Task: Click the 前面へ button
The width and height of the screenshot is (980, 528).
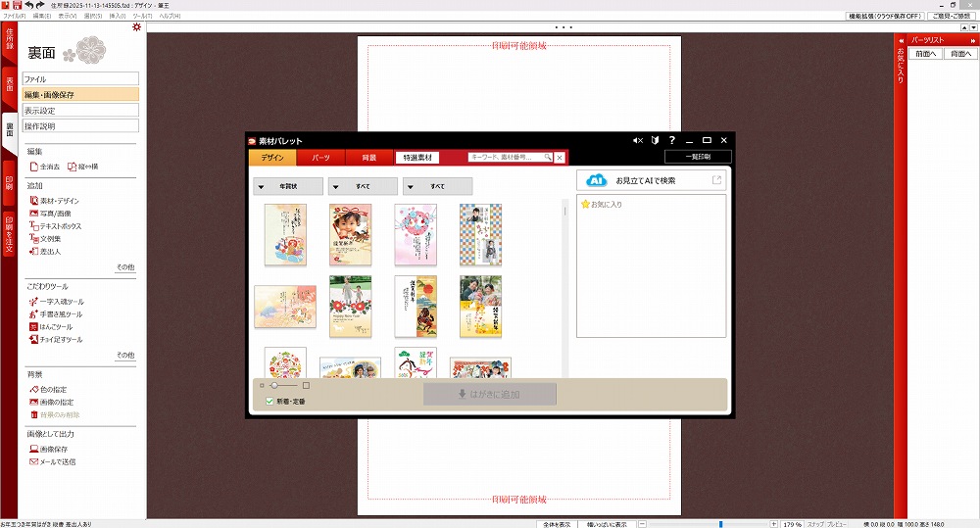Action: [926, 54]
